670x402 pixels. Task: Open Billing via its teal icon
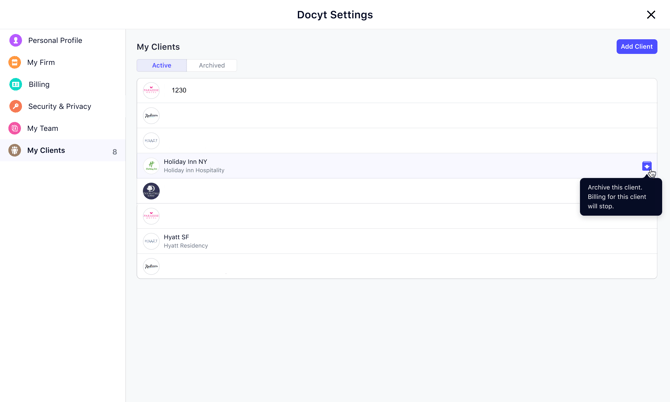point(15,84)
